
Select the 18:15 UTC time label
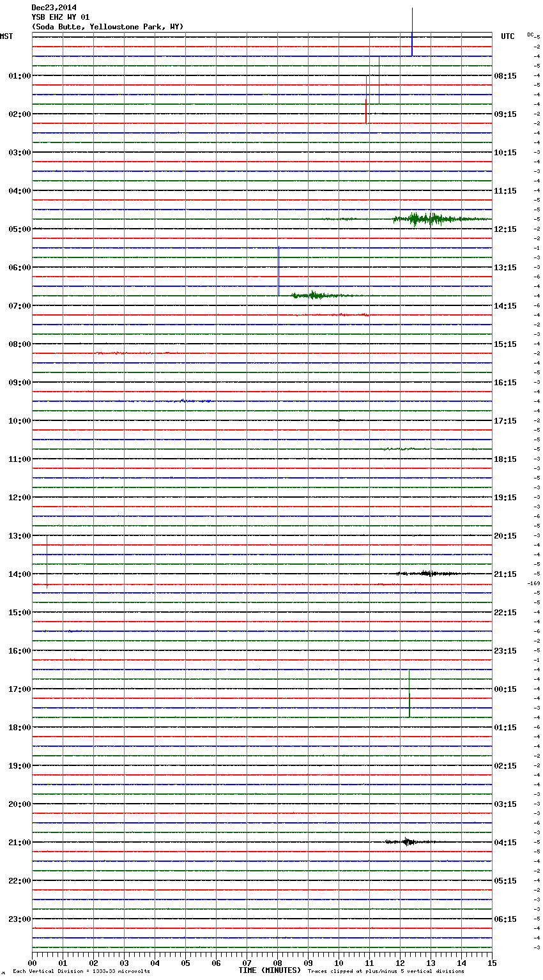click(505, 459)
